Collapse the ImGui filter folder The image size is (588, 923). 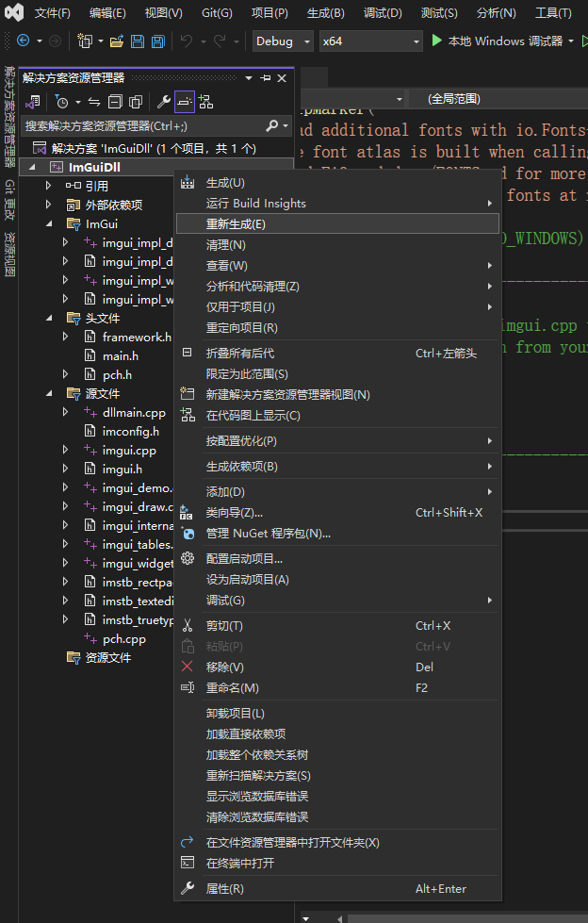tap(49, 223)
